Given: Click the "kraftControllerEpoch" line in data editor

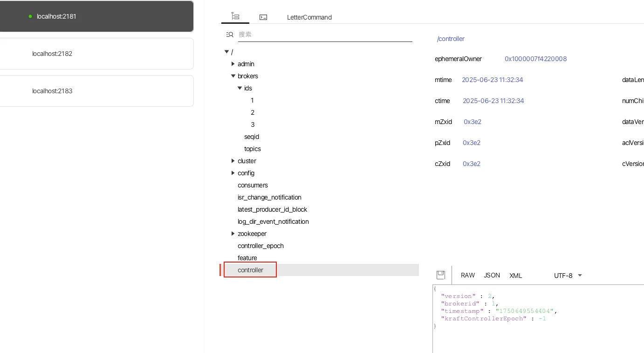Looking at the screenshot, I should tap(493, 318).
